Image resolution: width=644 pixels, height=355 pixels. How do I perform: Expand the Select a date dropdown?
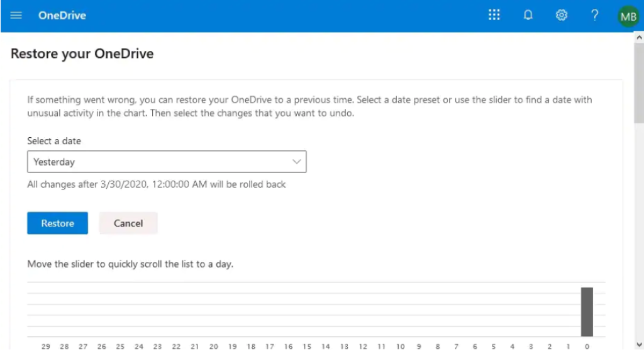click(x=167, y=162)
